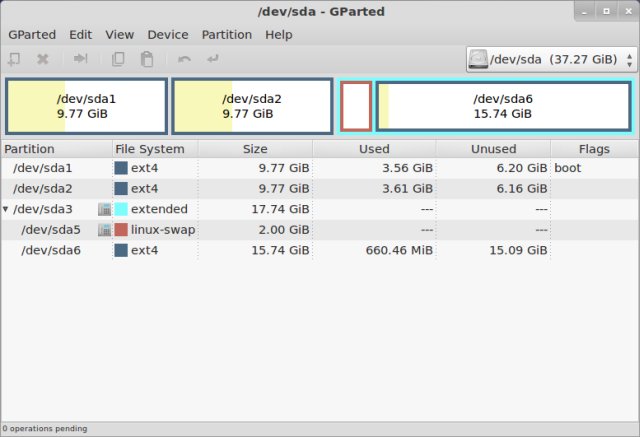Select the red swap block in disk map
The image size is (640, 437).
[x=356, y=106]
